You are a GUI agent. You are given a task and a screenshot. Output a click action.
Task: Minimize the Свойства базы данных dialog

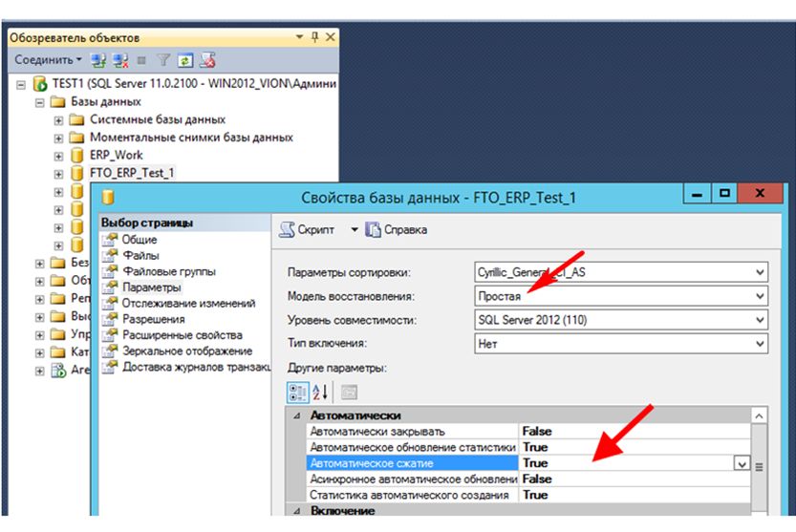coord(697,193)
